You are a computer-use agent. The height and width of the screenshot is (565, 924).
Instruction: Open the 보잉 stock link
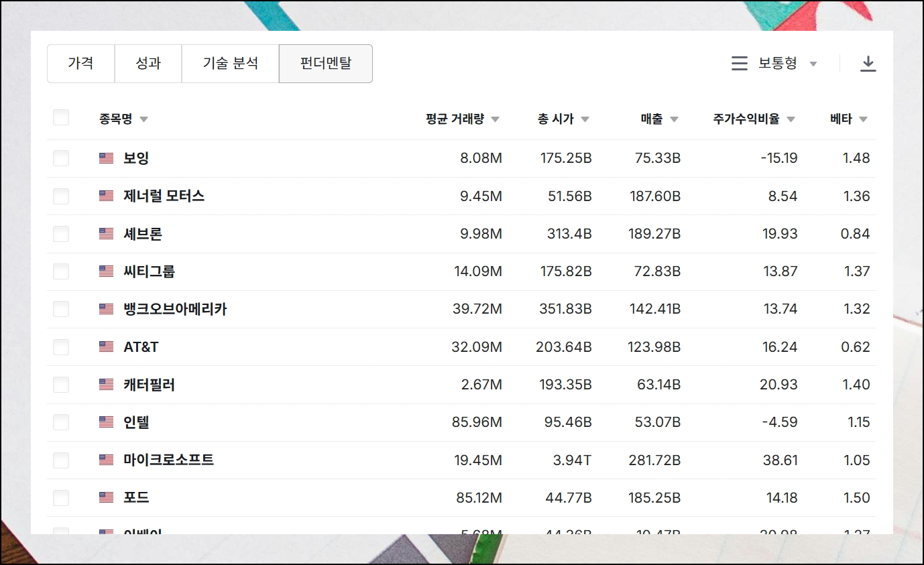[x=136, y=158]
